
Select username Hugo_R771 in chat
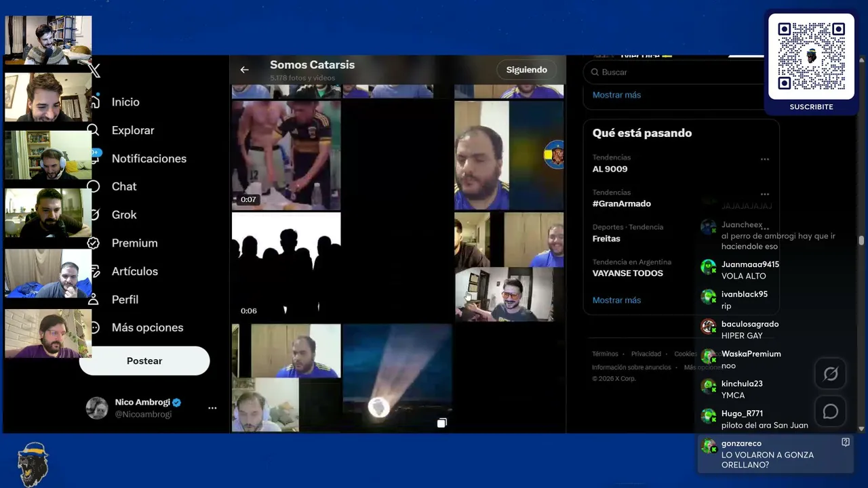click(742, 413)
